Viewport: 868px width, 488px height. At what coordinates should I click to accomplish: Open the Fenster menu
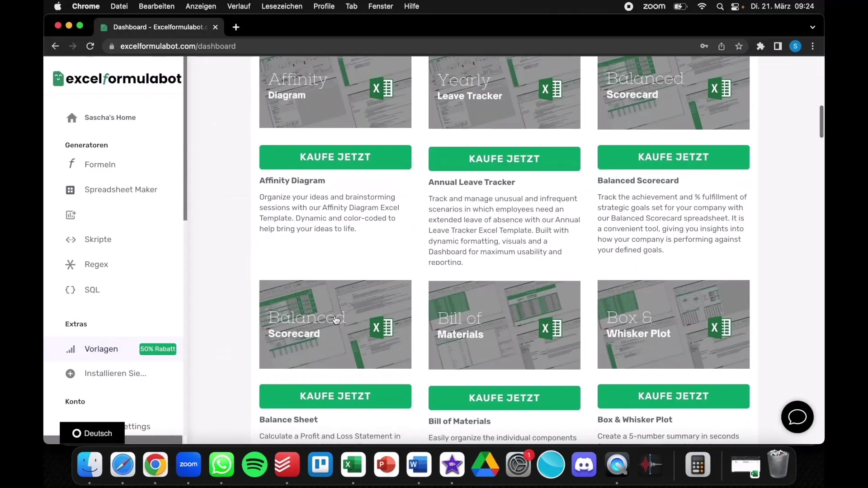381,6
